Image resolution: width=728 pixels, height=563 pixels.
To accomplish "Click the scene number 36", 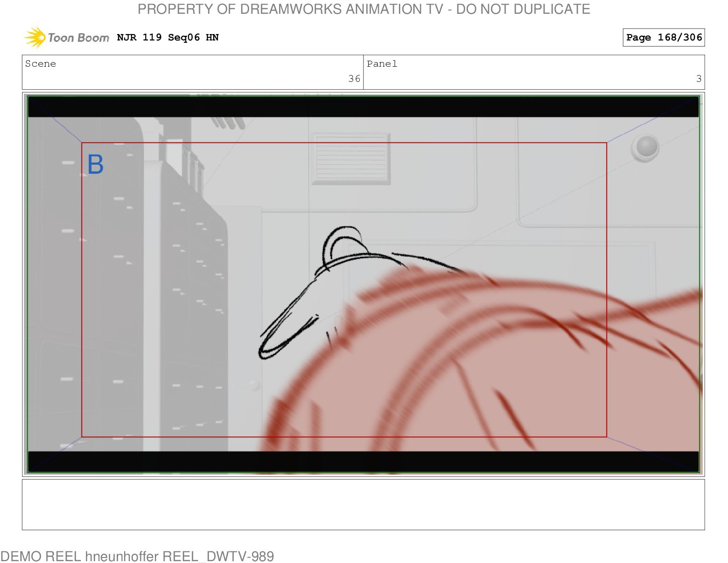I will tap(354, 79).
